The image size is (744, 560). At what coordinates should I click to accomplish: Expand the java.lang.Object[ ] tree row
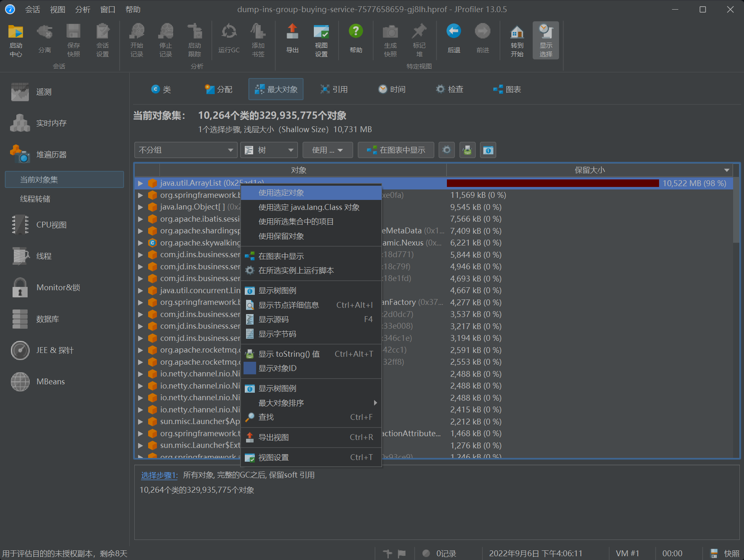click(141, 207)
